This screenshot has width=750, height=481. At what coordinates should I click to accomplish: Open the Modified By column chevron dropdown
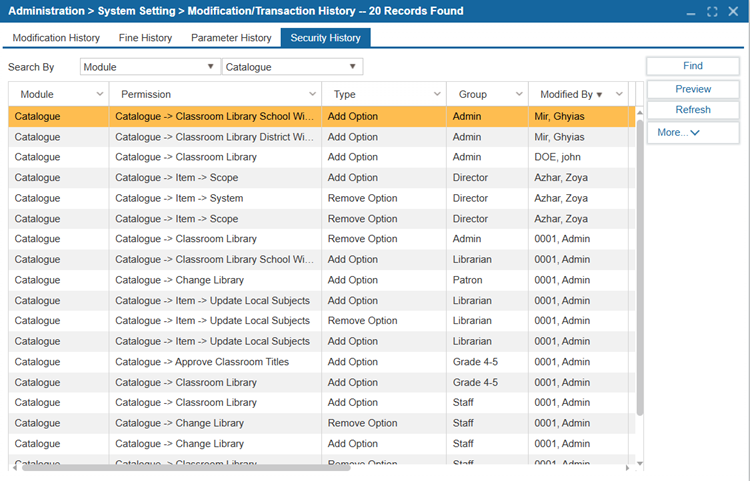point(619,94)
